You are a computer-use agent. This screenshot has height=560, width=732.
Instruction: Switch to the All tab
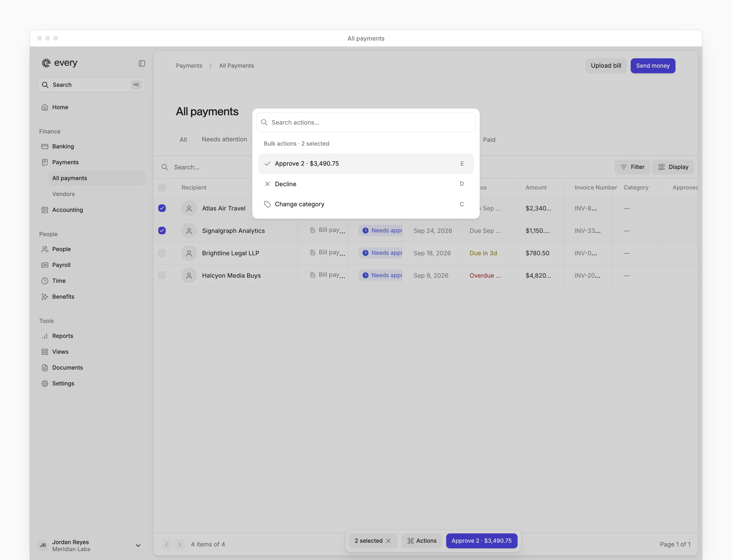click(x=183, y=140)
